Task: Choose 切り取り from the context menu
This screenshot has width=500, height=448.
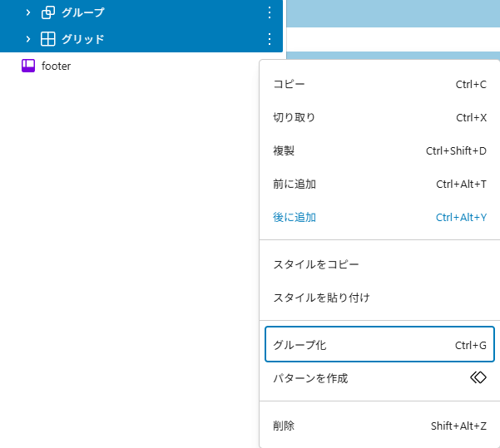Action: 379,117
